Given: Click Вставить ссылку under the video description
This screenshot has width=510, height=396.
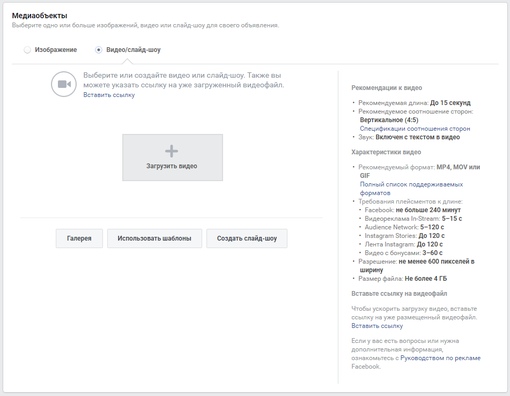Looking at the screenshot, I should [x=109, y=95].
